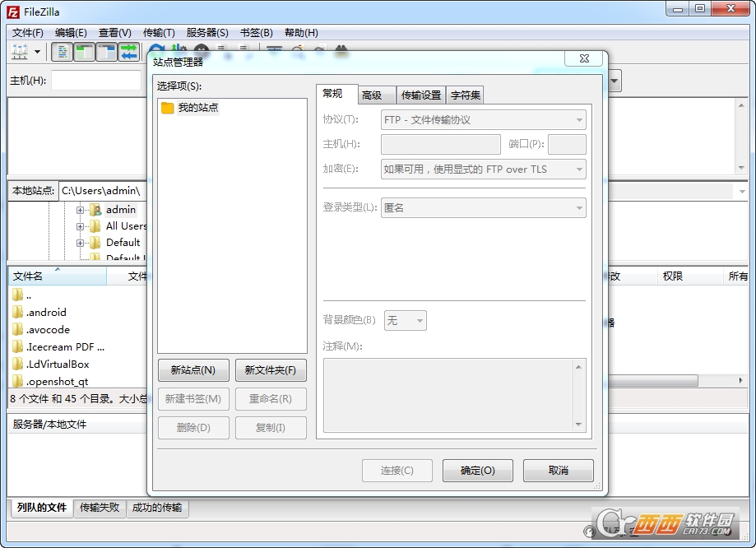Click the 新文件夹(F) button
Viewport: 756px width, 548px height.
pyautogui.click(x=271, y=370)
